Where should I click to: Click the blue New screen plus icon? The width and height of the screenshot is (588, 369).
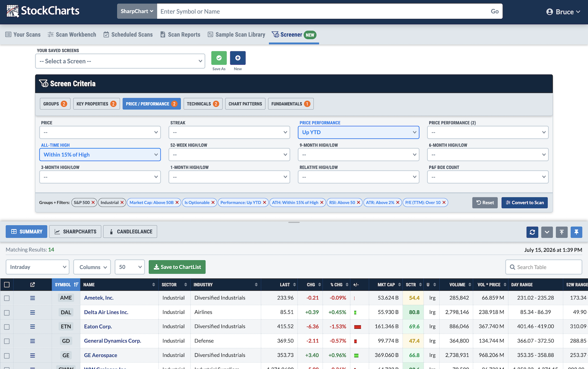(x=238, y=58)
